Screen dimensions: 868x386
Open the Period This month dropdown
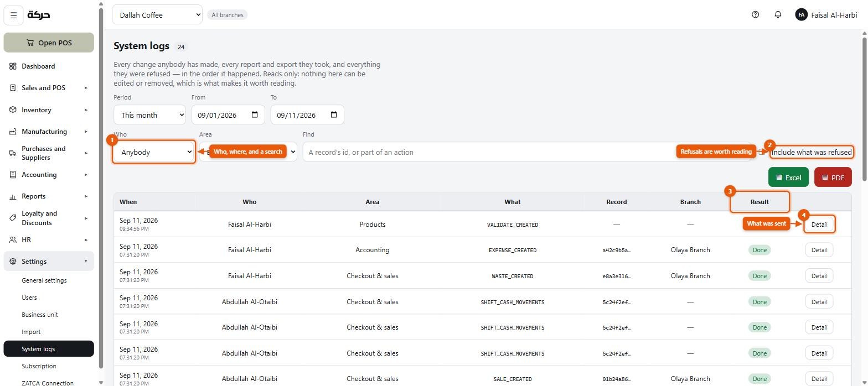pyautogui.click(x=149, y=115)
